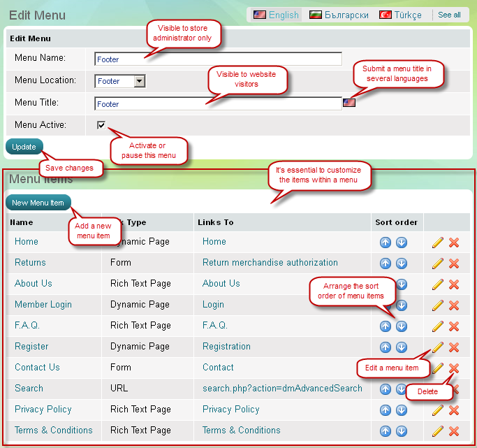The height and width of the screenshot is (448, 477).
Task: Select the English language tab
Action: tap(276, 15)
